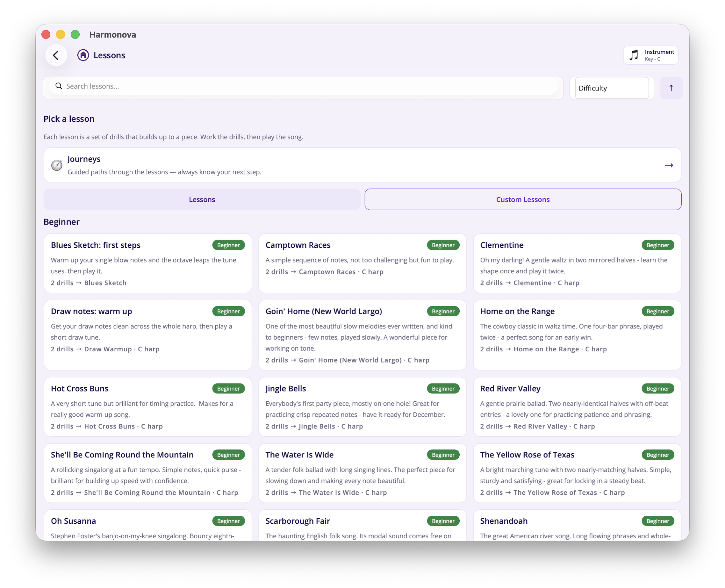Click '2 drills → Blues Sketch' text

tap(89, 283)
